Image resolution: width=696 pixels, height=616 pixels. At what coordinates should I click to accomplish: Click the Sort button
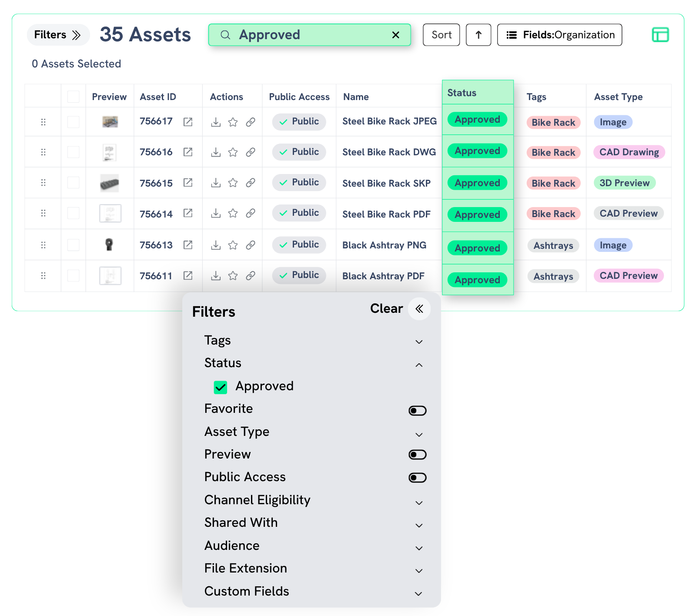click(x=441, y=35)
